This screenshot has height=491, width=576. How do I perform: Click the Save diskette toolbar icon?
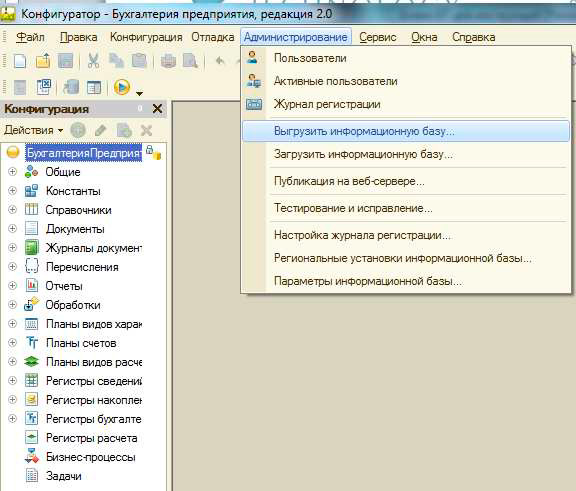click(x=65, y=61)
